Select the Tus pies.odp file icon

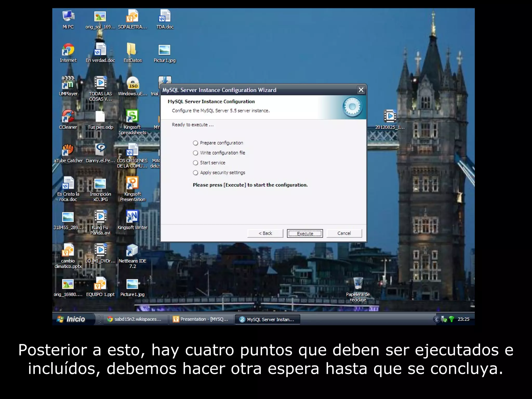(100, 116)
